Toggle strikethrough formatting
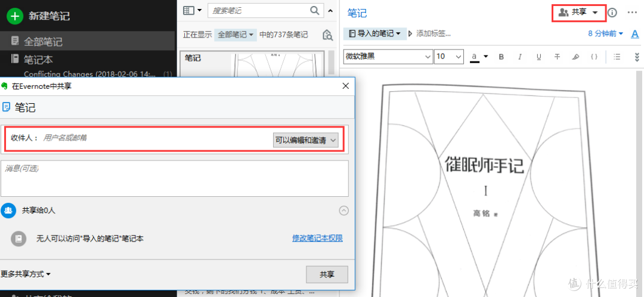The width and height of the screenshot is (644, 297). 558,57
